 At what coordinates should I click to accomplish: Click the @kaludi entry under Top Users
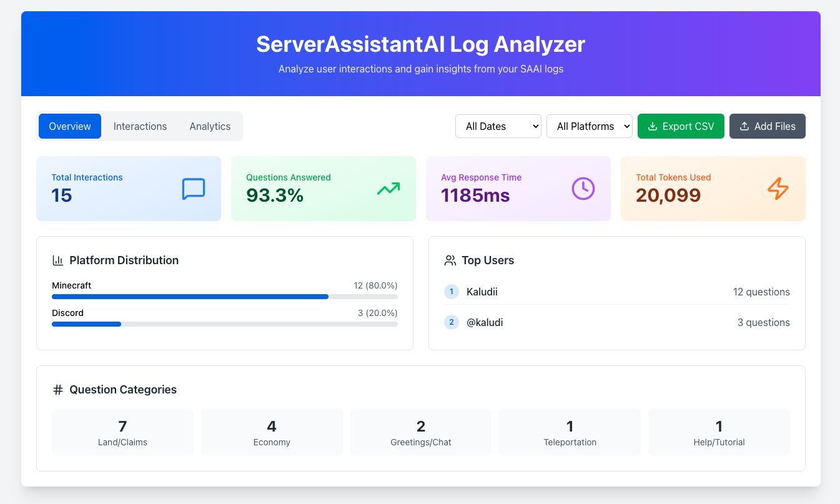(x=484, y=322)
